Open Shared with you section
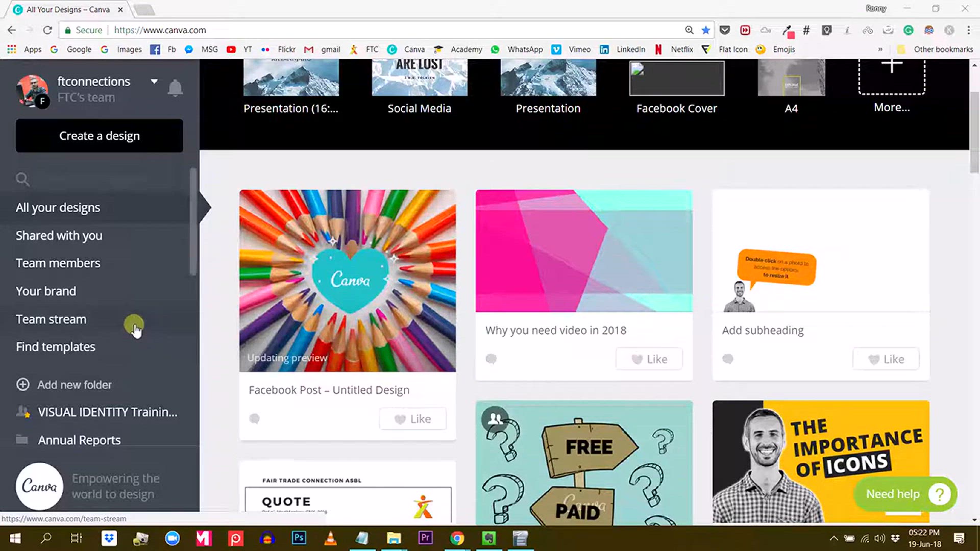The height and width of the screenshot is (551, 980). [59, 235]
